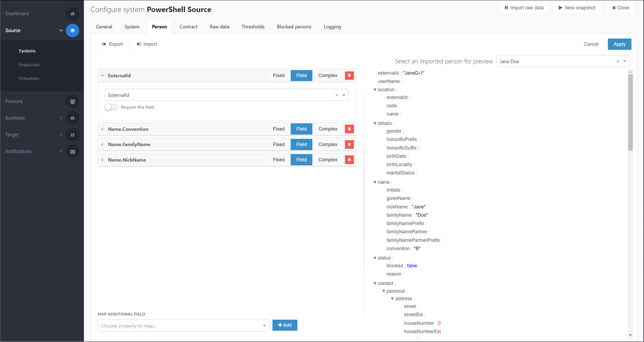The image size is (644, 342).
Task: Expand the Name.NickName mapping section
Action: pyautogui.click(x=103, y=160)
